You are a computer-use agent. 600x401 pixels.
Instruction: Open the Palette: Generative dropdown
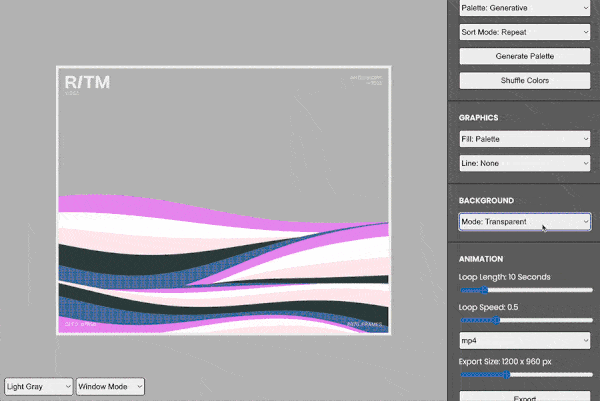click(x=525, y=8)
